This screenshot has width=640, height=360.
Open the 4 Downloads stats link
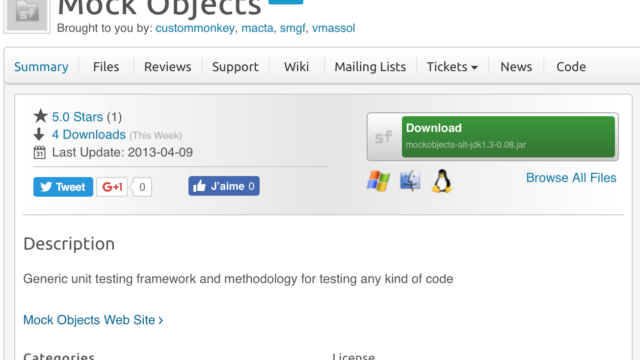(89, 134)
